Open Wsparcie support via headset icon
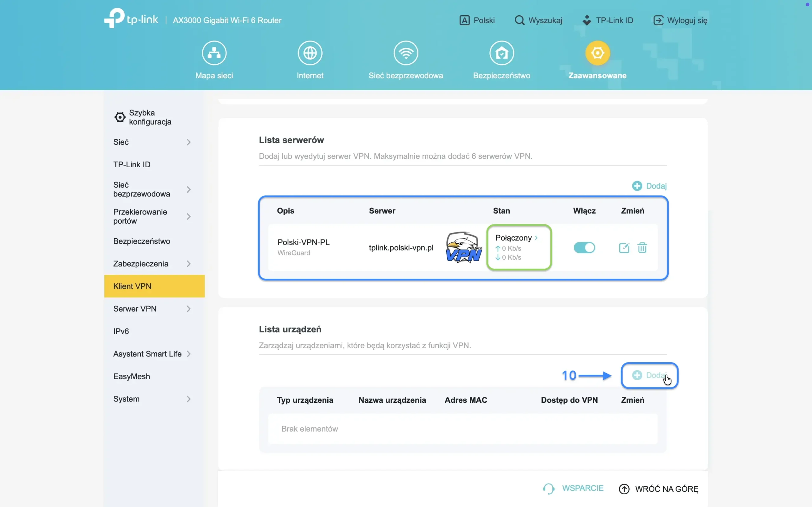The height and width of the screenshot is (507, 812). 548,489
